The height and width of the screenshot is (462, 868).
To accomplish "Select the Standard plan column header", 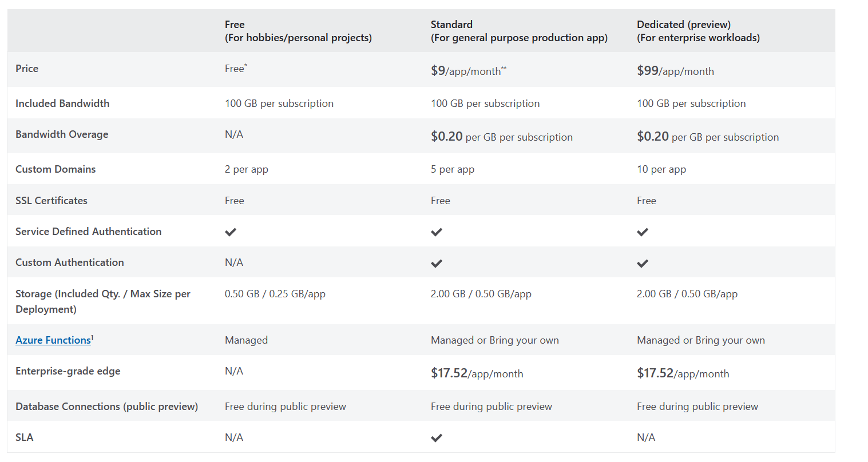I will [x=518, y=31].
